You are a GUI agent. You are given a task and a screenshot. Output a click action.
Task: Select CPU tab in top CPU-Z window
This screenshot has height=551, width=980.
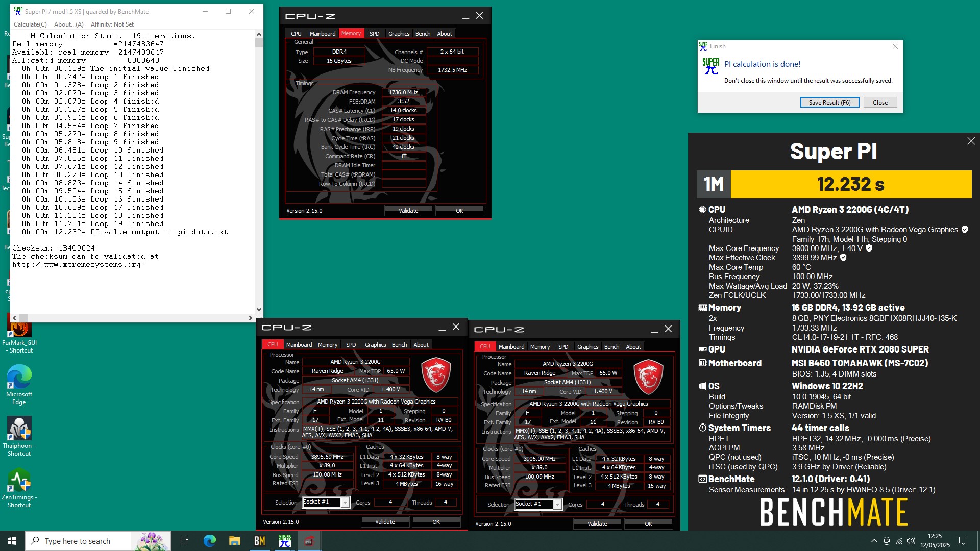[296, 34]
